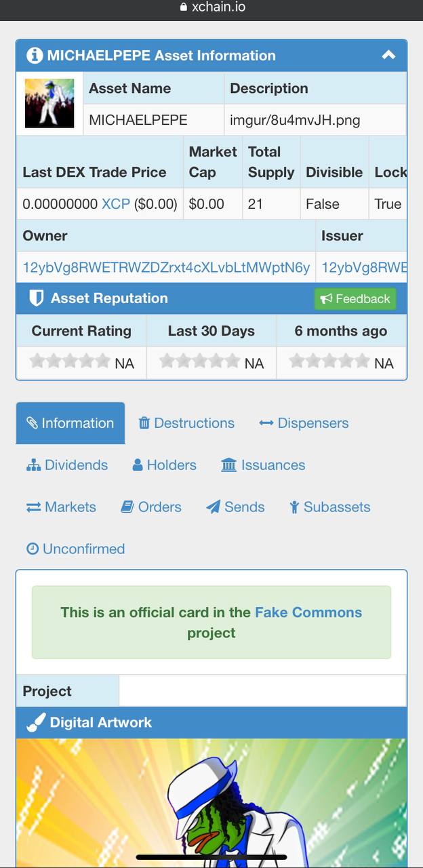The height and width of the screenshot is (868, 423).
Task: Collapse the MICHAELPEPE Asset Information panel
Action: 388,56
